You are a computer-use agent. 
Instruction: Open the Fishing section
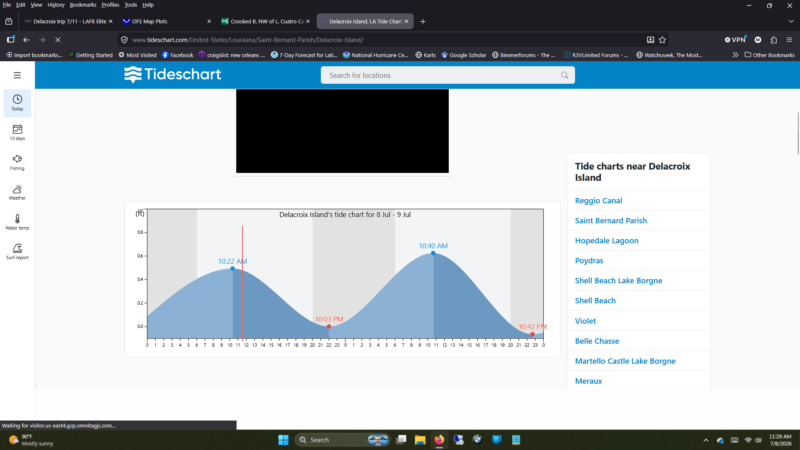pos(17,162)
